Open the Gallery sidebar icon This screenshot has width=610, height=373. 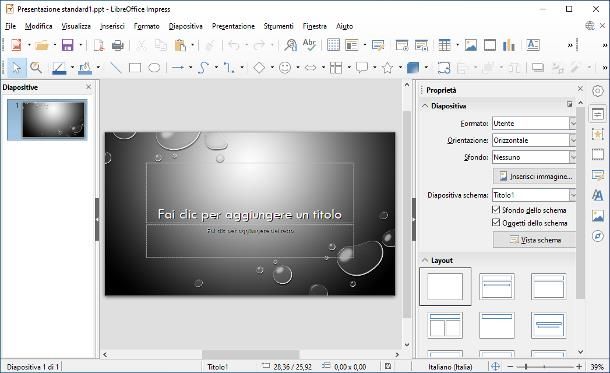click(x=598, y=215)
